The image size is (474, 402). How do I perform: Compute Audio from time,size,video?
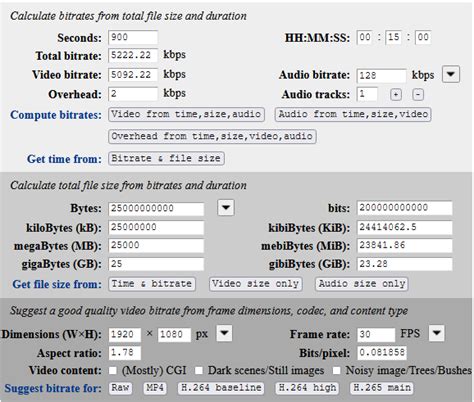point(353,114)
